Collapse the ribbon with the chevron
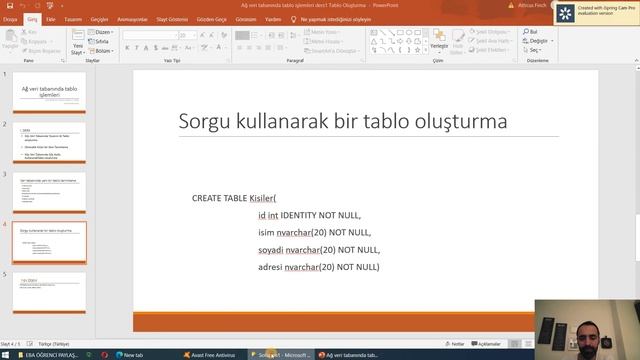 pos(636,60)
